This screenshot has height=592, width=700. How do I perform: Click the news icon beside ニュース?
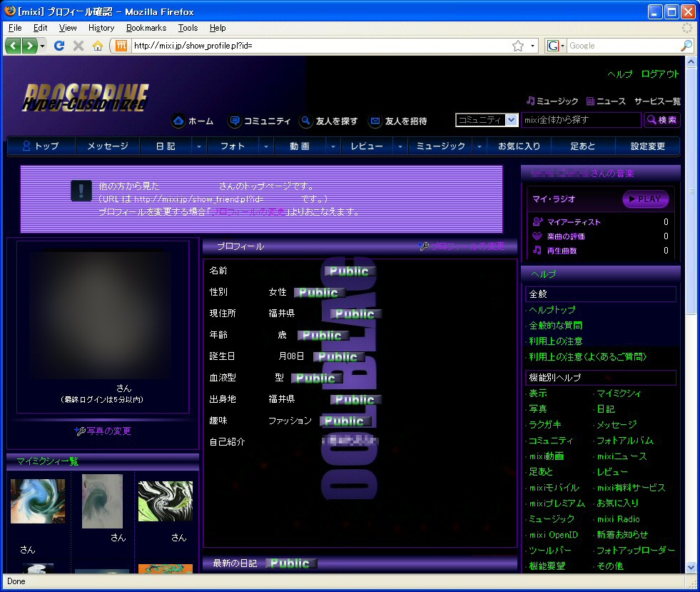coord(590,101)
